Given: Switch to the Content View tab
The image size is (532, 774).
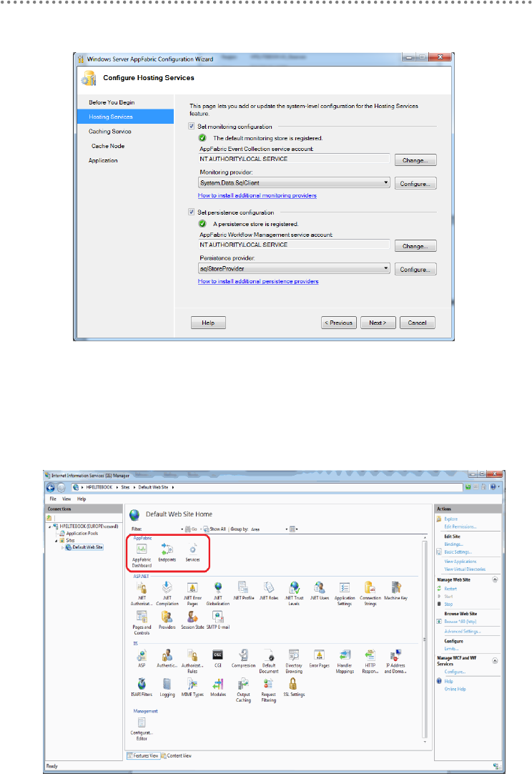Looking at the screenshot, I should point(177,755).
